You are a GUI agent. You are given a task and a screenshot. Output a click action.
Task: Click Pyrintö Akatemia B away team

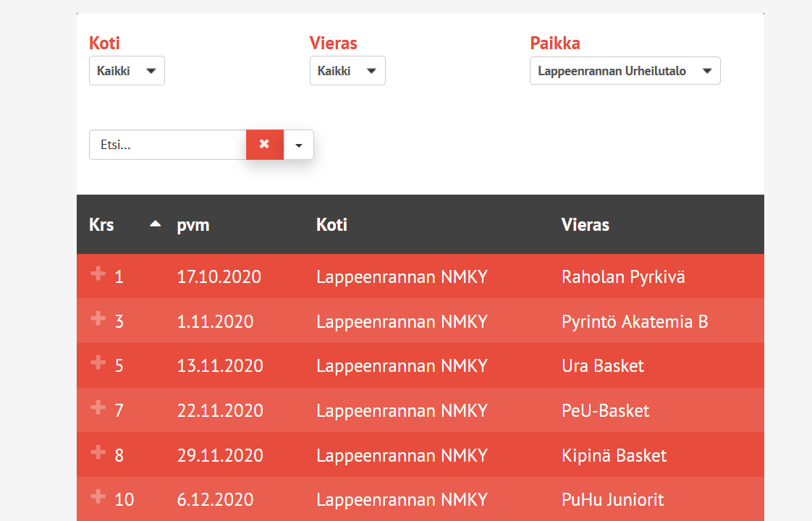point(635,321)
